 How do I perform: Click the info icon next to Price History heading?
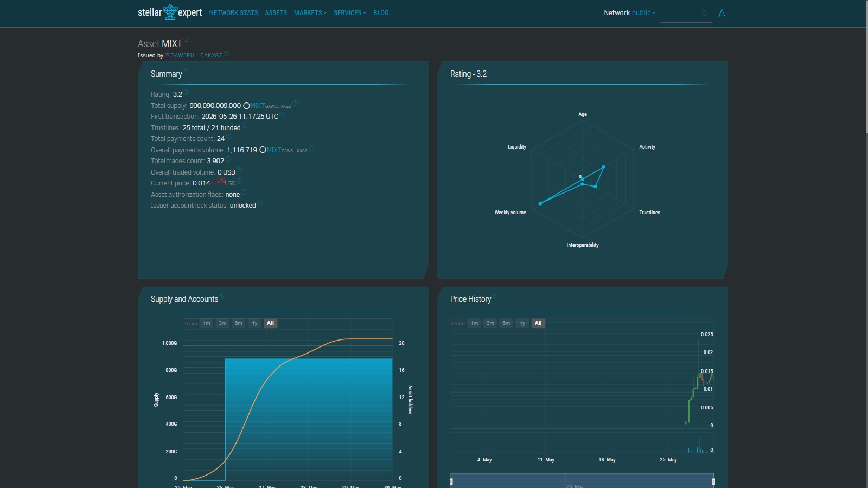(495, 296)
